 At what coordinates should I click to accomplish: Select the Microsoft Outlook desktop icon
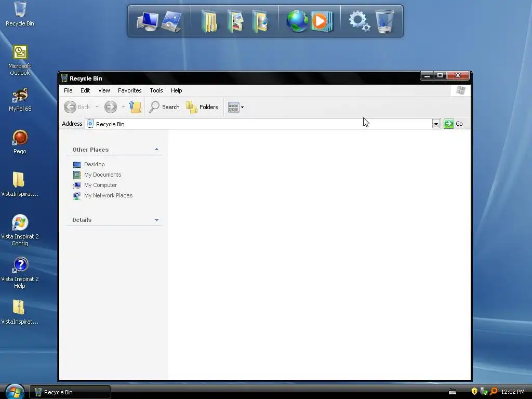coord(20,60)
